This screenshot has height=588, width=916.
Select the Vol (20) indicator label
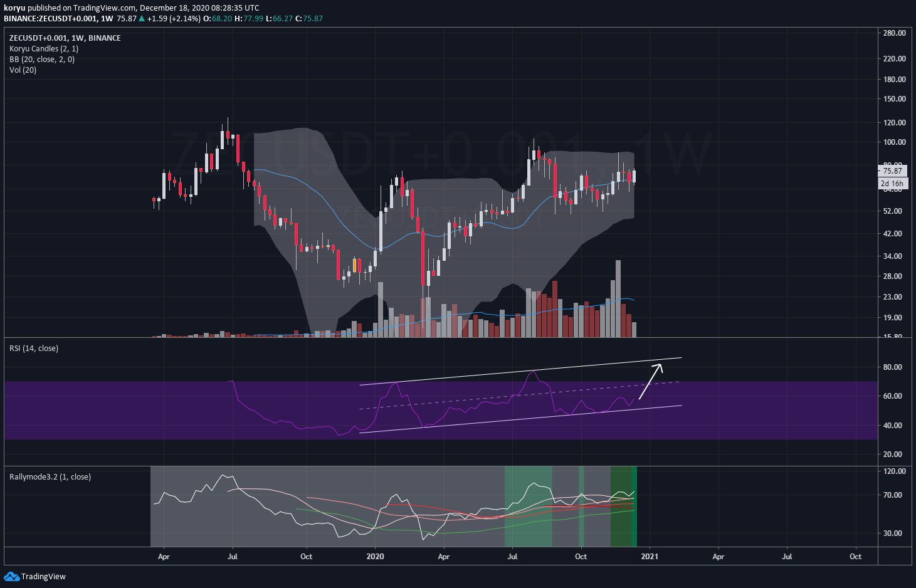[23, 70]
